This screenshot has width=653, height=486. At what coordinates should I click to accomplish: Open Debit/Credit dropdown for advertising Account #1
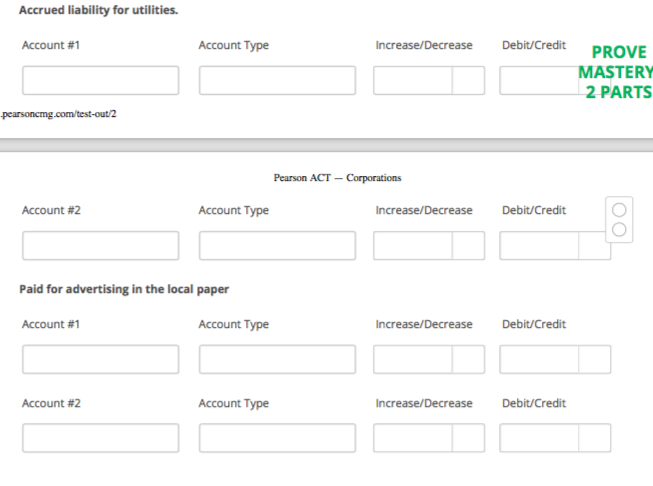[x=555, y=359]
